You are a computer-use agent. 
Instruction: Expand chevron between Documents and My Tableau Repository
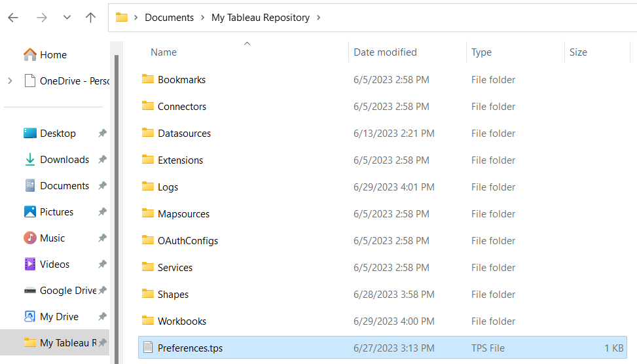(x=202, y=18)
